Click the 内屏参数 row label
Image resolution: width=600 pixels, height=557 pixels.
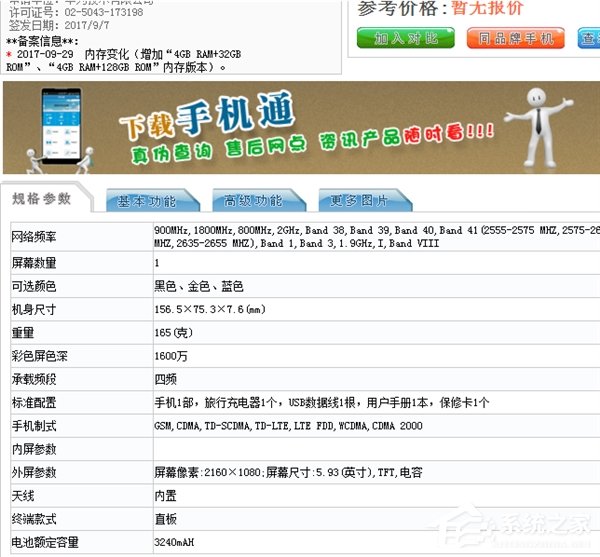tap(34, 449)
